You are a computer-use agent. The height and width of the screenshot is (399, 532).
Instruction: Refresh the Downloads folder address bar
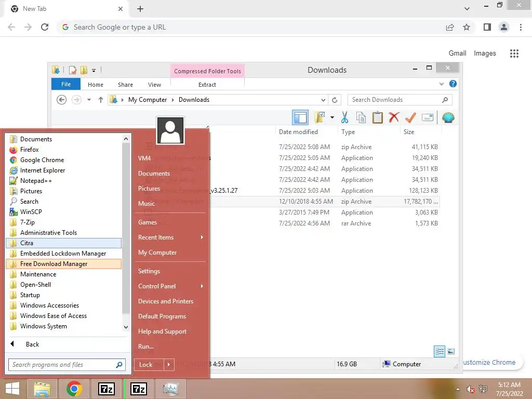(335, 100)
